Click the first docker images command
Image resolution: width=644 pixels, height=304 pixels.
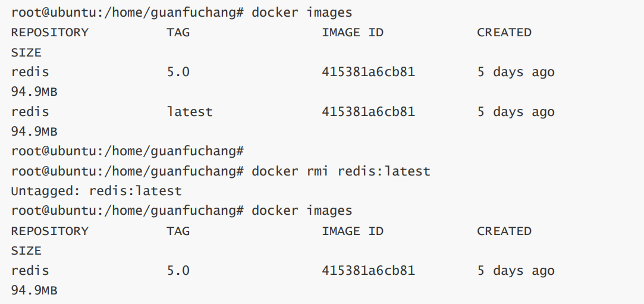pyautogui.click(x=301, y=12)
